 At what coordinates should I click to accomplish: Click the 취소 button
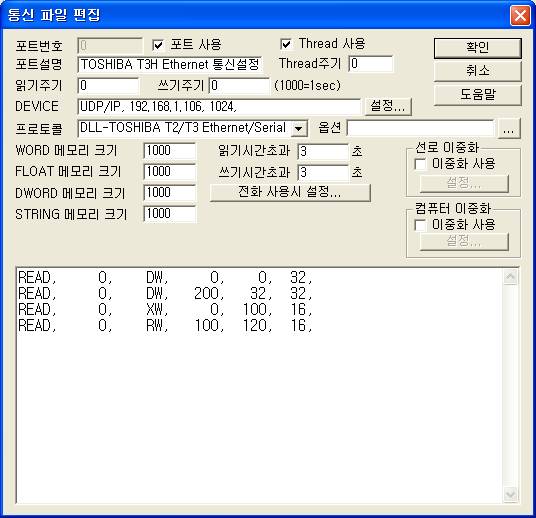pos(478,71)
